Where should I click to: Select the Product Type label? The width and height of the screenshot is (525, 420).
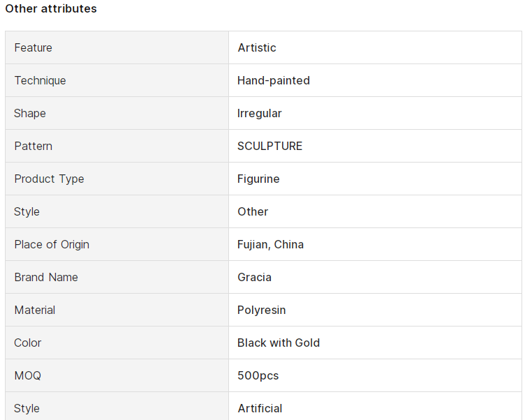49,179
